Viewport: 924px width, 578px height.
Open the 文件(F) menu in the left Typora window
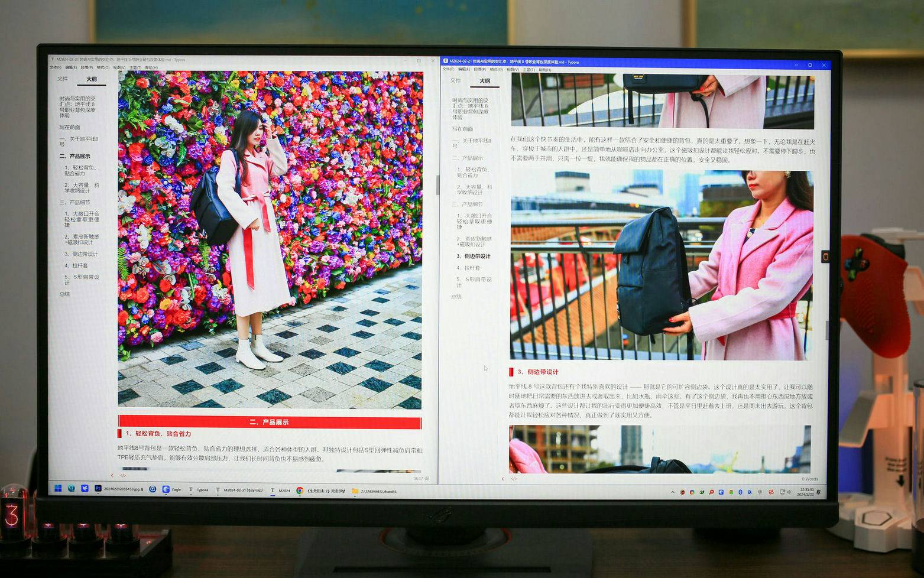point(55,67)
